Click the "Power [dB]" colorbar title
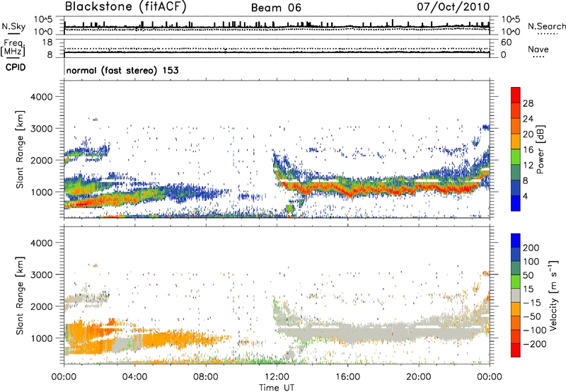 point(541,149)
